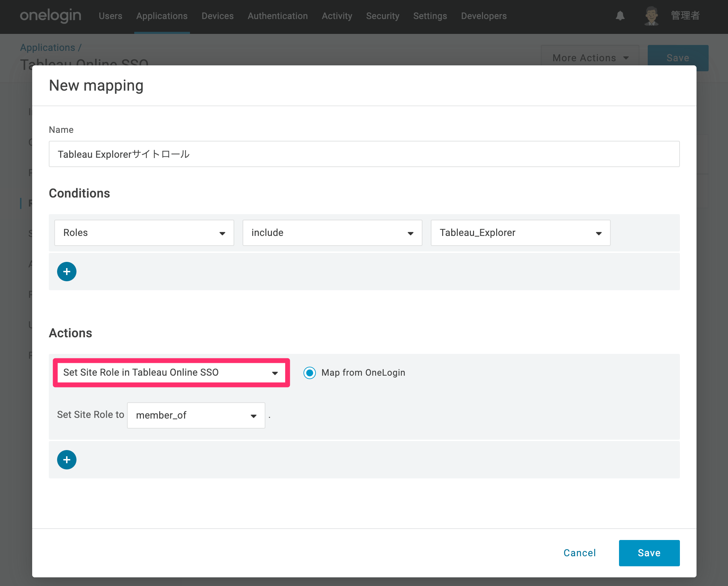Screen dimensions: 728x586
Task: Open the Authentication menu
Action: tap(277, 16)
